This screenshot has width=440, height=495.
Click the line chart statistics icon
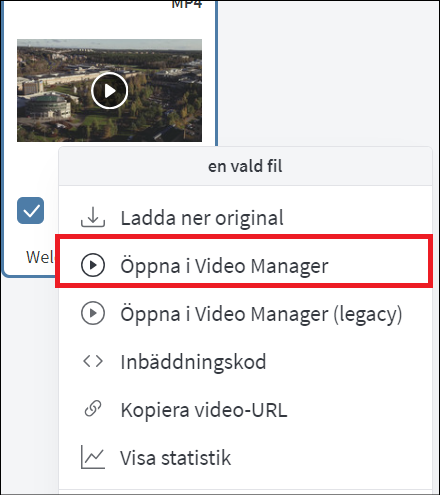pyautogui.click(x=93, y=457)
